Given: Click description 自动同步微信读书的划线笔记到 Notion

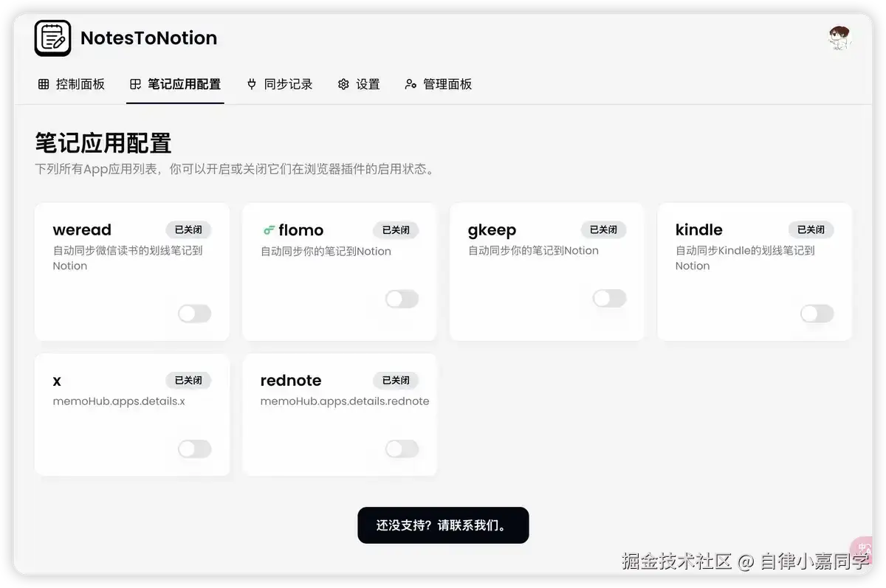Looking at the screenshot, I should click(x=128, y=258).
